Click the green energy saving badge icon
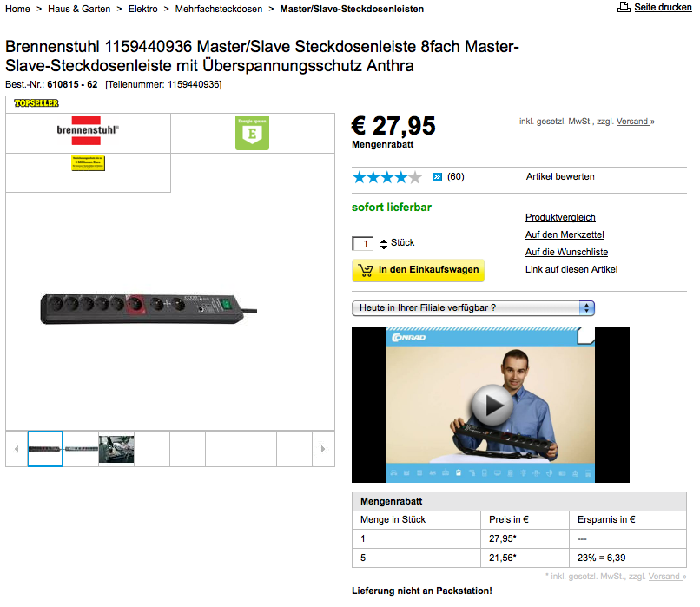 (x=252, y=133)
